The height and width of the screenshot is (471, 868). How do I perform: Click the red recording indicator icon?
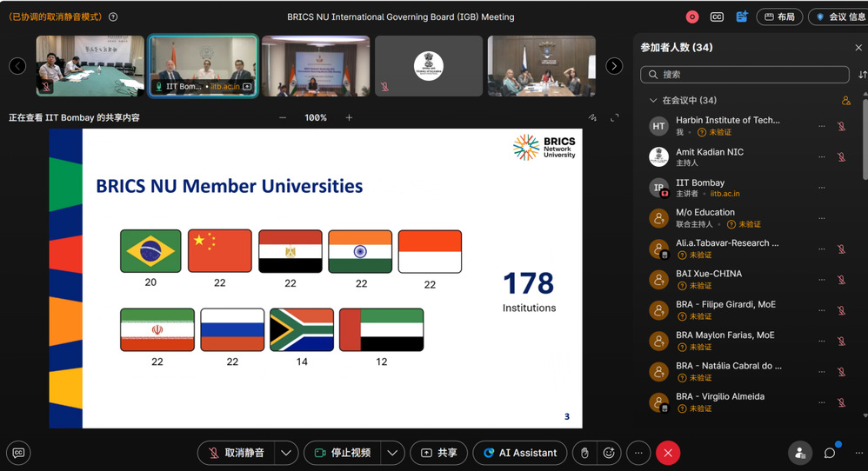click(692, 17)
